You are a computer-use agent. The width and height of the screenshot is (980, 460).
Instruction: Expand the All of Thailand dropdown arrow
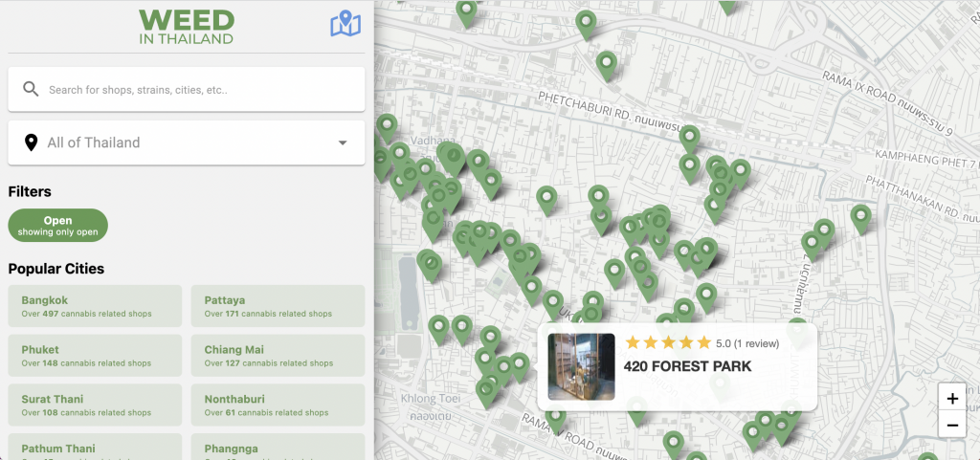tap(343, 143)
